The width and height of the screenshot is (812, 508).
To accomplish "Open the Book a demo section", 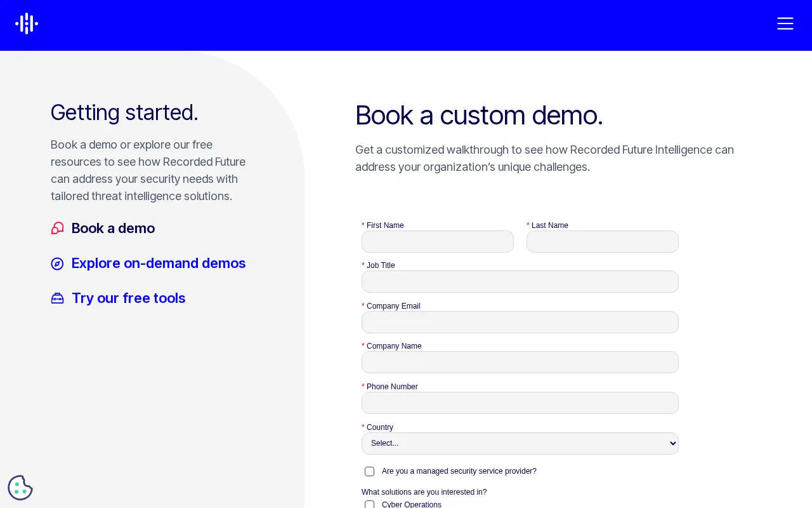I will pyautogui.click(x=113, y=228).
